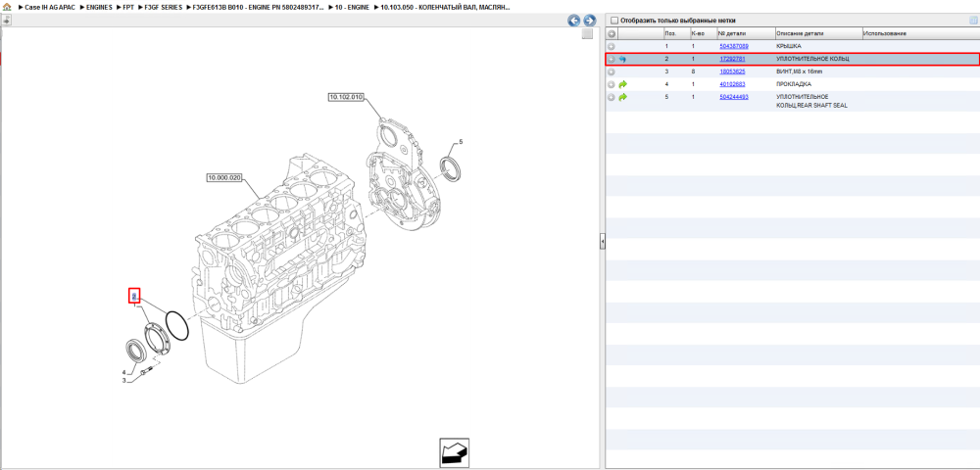The height and width of the screenshot is (470, 980).
Task: Sort by 'К-во' column header
Action: (702, 33)
